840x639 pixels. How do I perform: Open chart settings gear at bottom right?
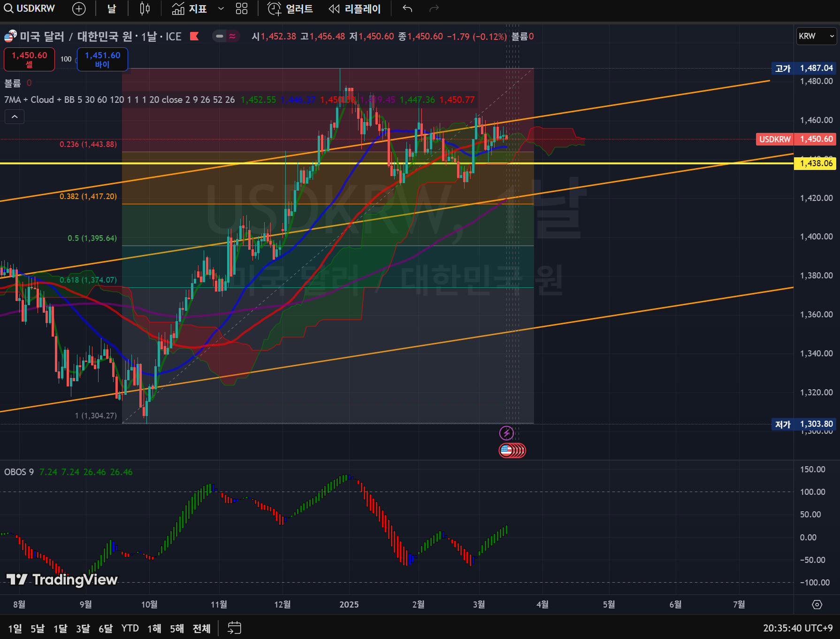pos(817,605)
